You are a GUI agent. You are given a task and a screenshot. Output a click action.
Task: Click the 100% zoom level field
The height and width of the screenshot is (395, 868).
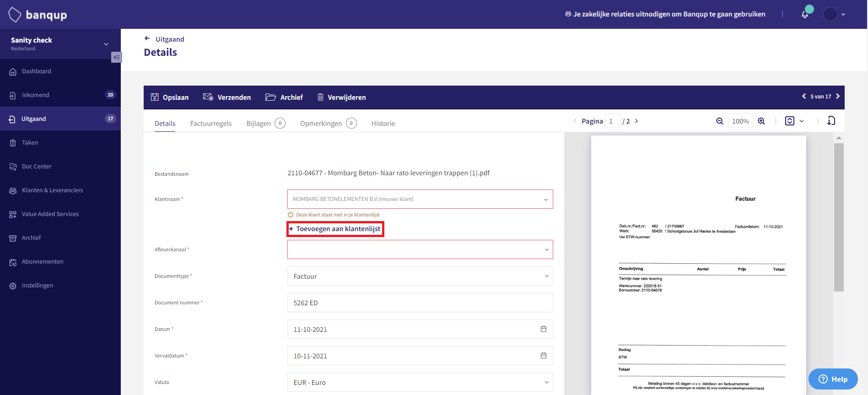coord(740,121)
